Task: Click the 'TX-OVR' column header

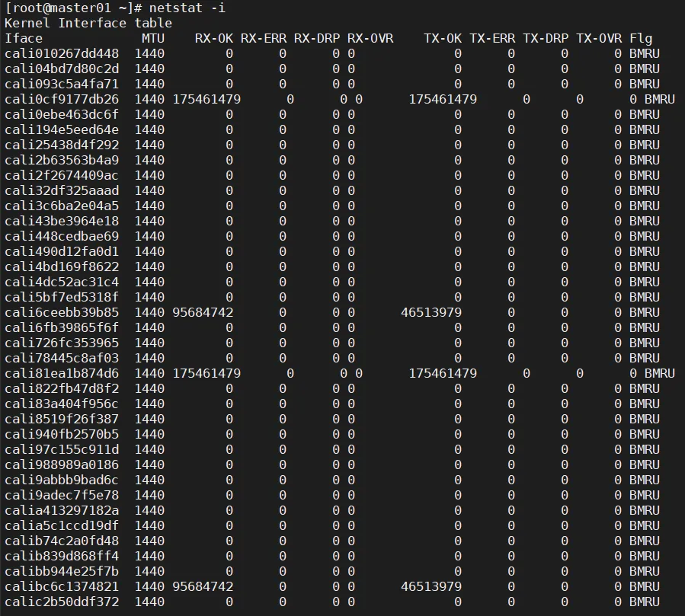Action: [x=598, y=38]
